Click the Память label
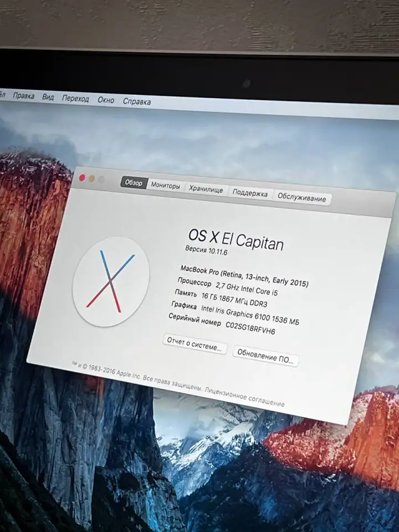This screenshot has height=532, width=399. [186, 293]
